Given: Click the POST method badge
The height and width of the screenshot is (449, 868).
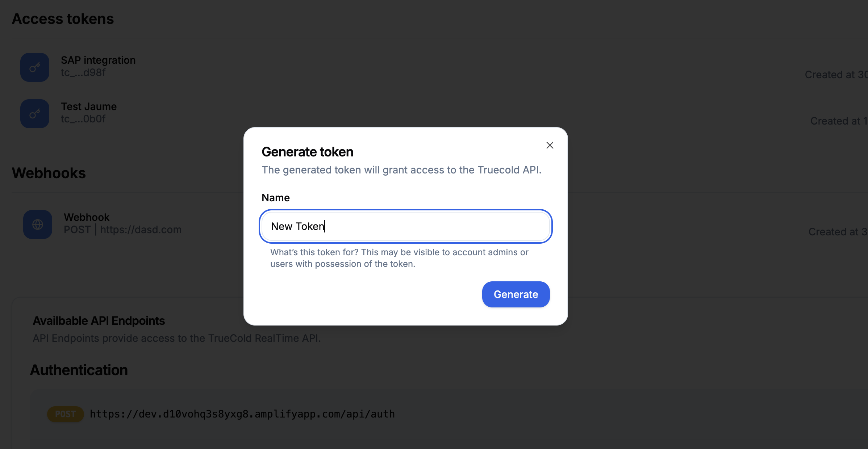Looking at the screenshot, I should point(66,414).
